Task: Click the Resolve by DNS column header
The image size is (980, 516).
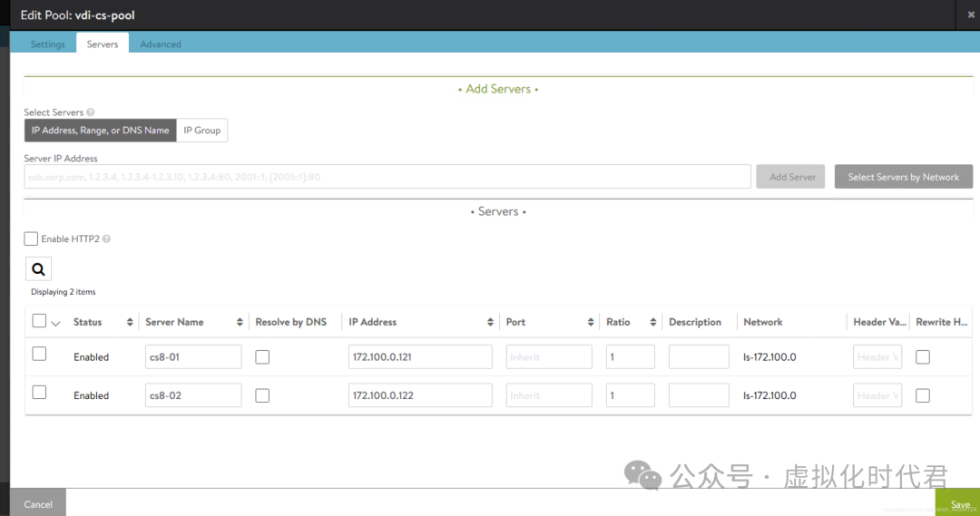Action: (x=290, y=322)
